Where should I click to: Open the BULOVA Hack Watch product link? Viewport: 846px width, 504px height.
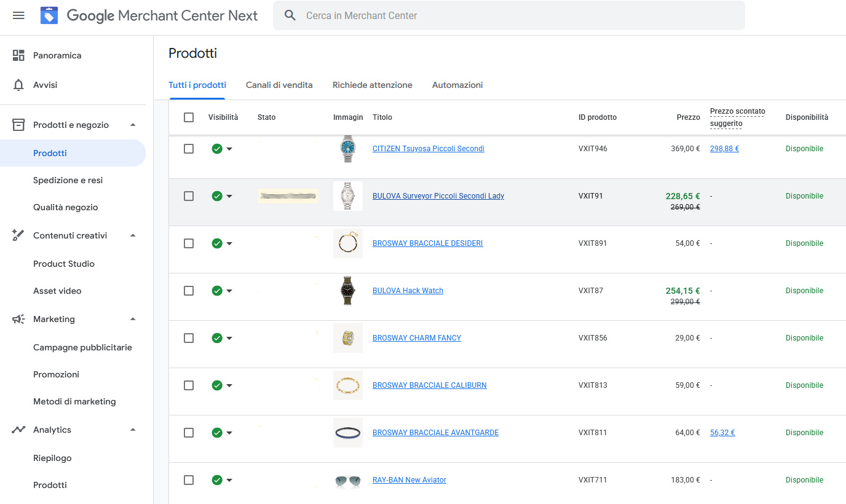408,291
